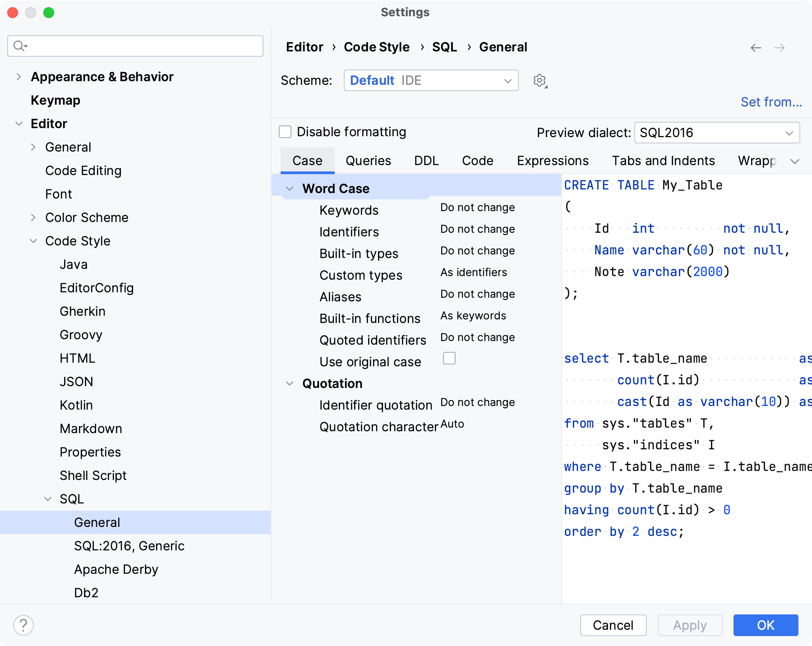
Task: Change Keywords case from Do not change
Action: pos(477,207)
